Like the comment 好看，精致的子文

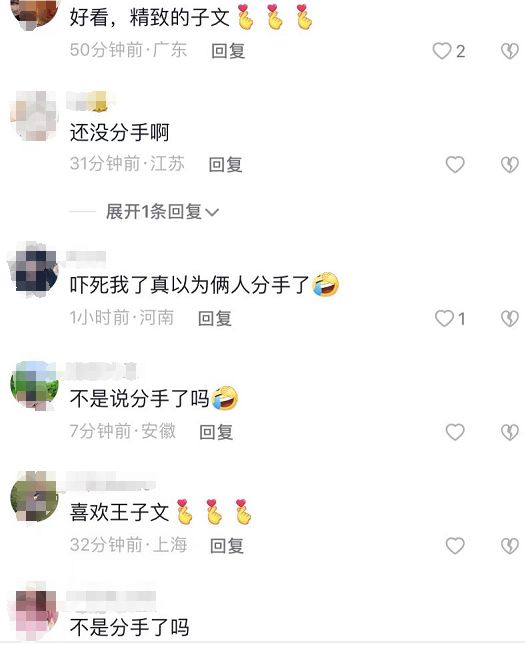442,51
